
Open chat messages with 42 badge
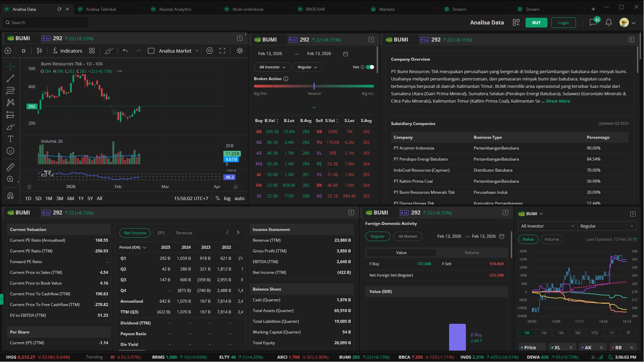[x=593, y=22]
